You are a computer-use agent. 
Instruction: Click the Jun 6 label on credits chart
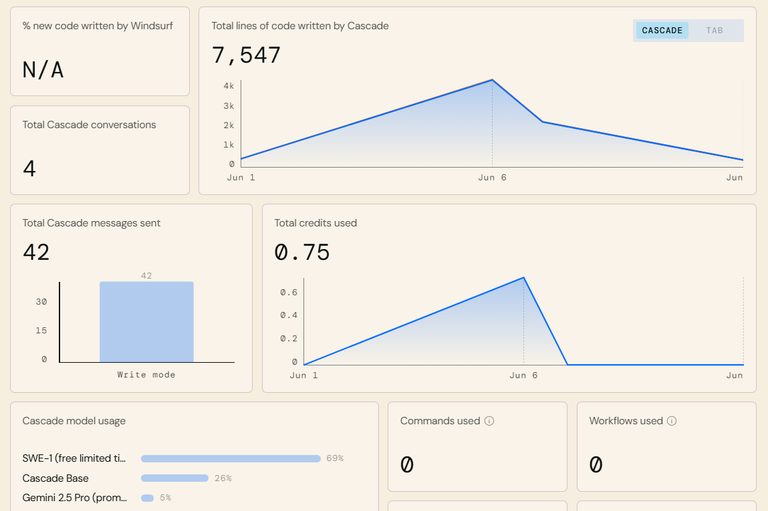pos(524,375)
